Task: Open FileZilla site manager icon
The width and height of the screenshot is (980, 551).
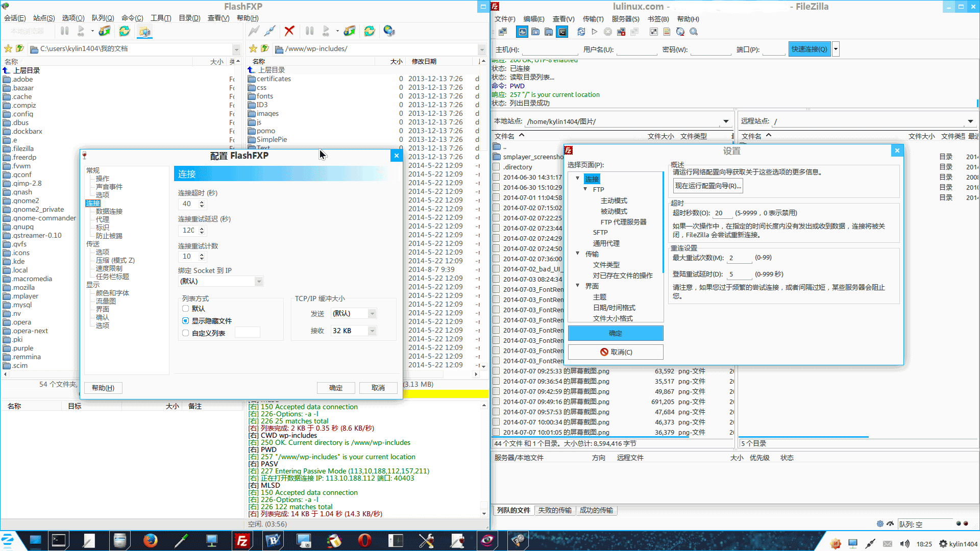Action: click(503, 32)
